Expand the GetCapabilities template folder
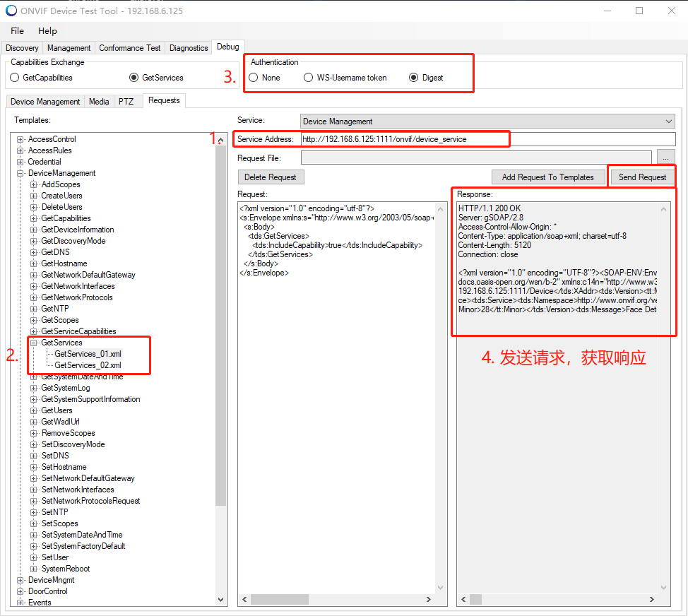The height and width of the screenshot is (616, 688). [34, 218]
